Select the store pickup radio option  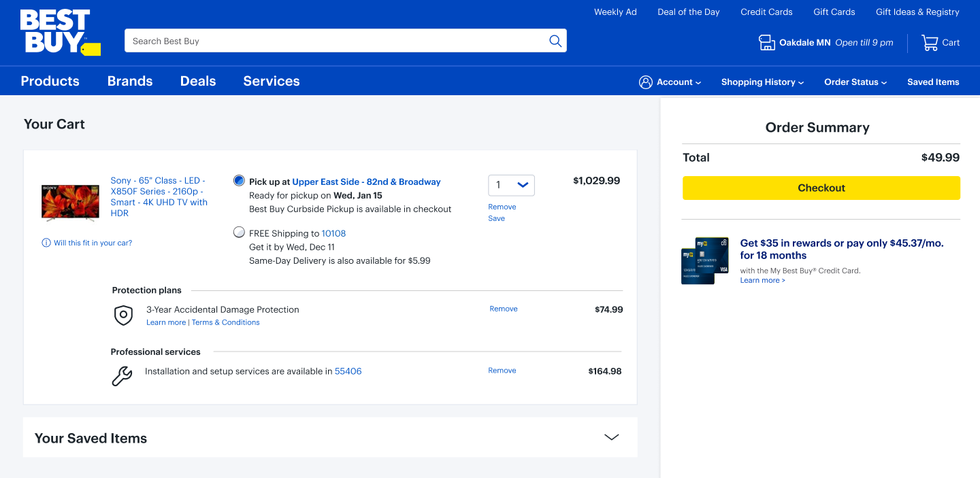point(239,181)
